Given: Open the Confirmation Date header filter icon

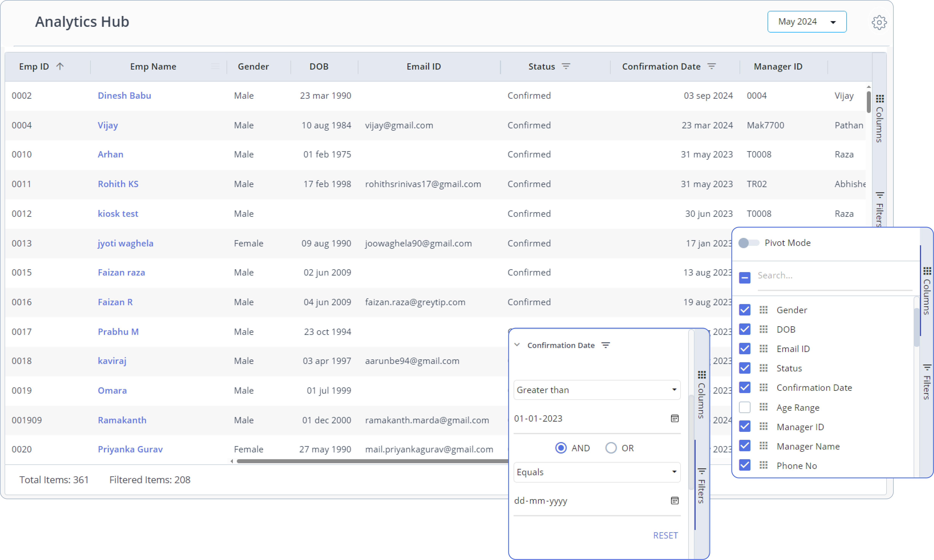Looking at the screenshot, I should 711,66.
